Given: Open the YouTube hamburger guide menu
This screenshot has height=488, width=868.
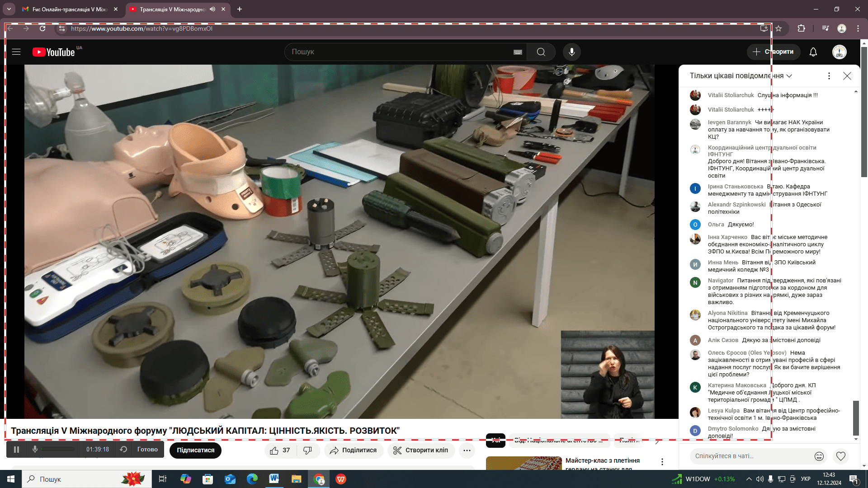Looking at the screenshot, I should [x=16, y=52].
